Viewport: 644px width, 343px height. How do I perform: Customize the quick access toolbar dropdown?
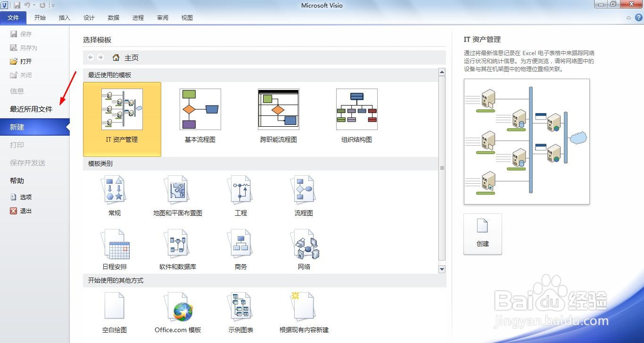[x=53, y=6]
